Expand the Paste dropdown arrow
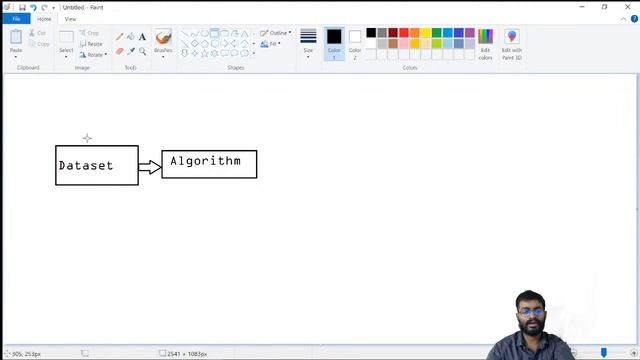This screenshot has height=360, width=640. 16,57
